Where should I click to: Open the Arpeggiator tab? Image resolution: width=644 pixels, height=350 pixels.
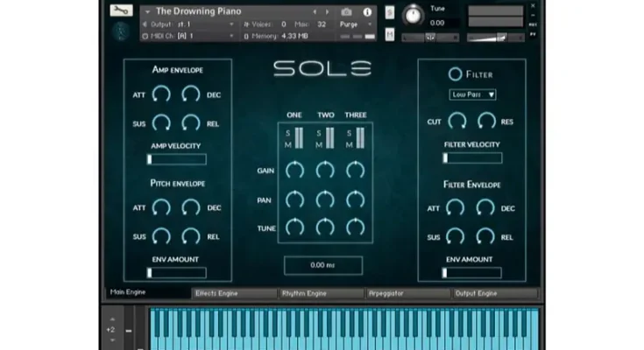pyautogui.click(x=407, y=294)
